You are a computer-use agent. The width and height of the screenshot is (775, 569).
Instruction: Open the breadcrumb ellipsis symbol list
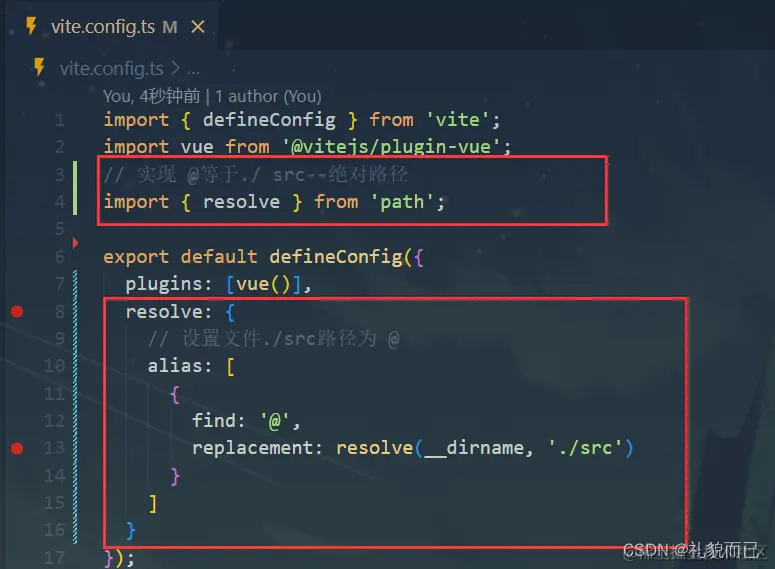[x=193, y=69]
